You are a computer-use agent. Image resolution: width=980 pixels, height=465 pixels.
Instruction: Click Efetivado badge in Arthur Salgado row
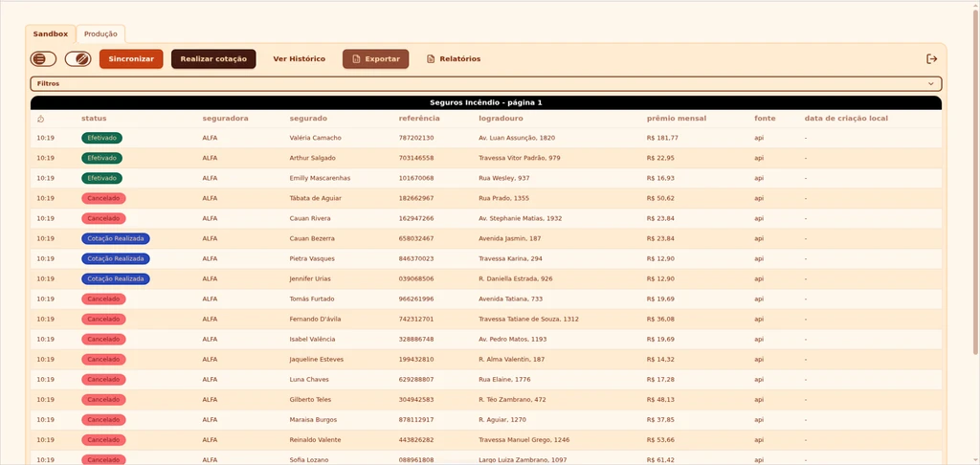[x=101, y=158]
